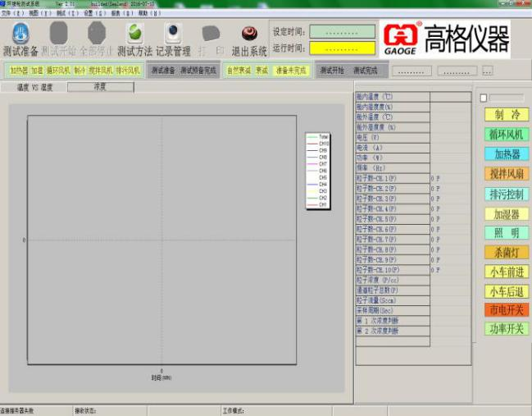The width and height of the screenshot is (532, 416).
Task: Tick the checkbox above 制冷 button
Action: tap(484, 98)
